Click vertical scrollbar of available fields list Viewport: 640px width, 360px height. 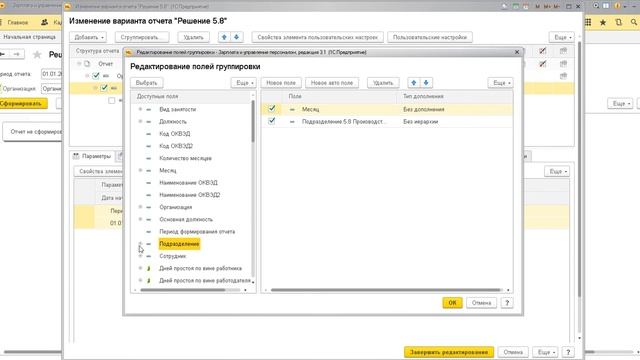click(253, 121)
